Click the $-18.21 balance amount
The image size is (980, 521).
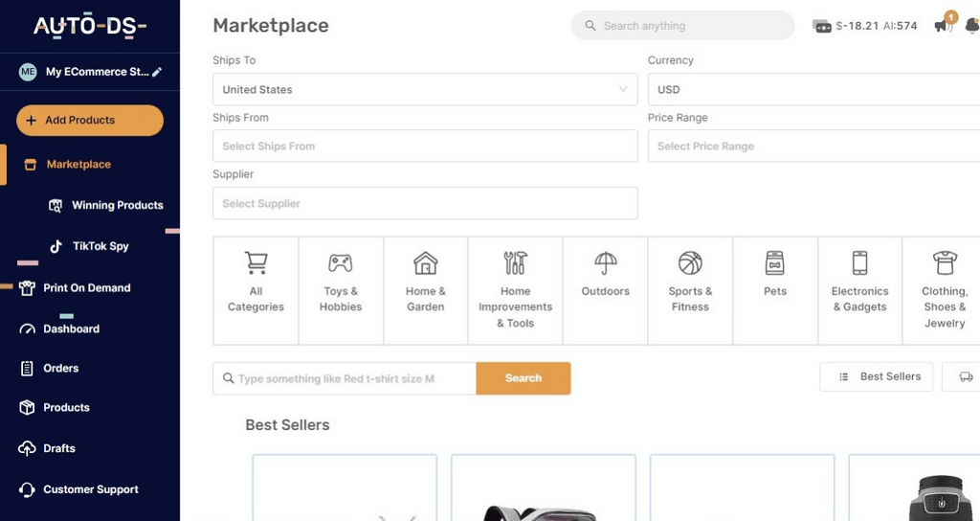[x=857, y=26]
